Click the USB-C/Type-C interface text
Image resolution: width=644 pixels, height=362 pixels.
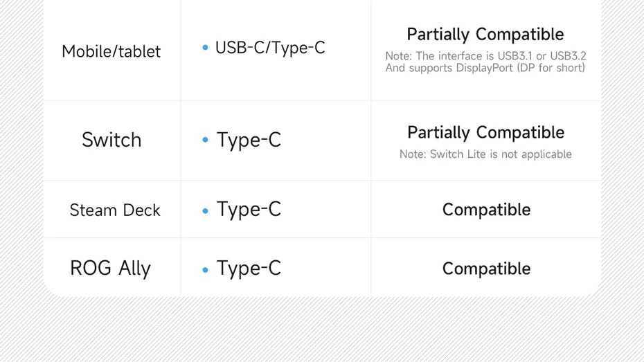270,48
